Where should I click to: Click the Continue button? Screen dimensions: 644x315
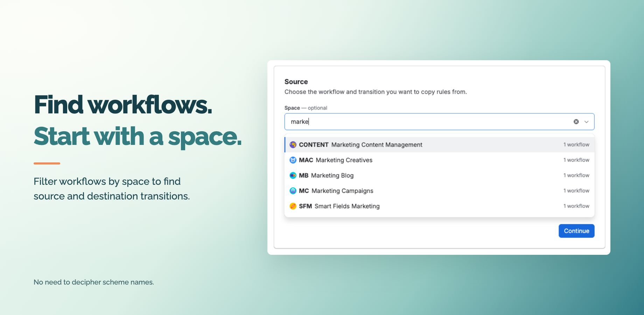point(576,231)
